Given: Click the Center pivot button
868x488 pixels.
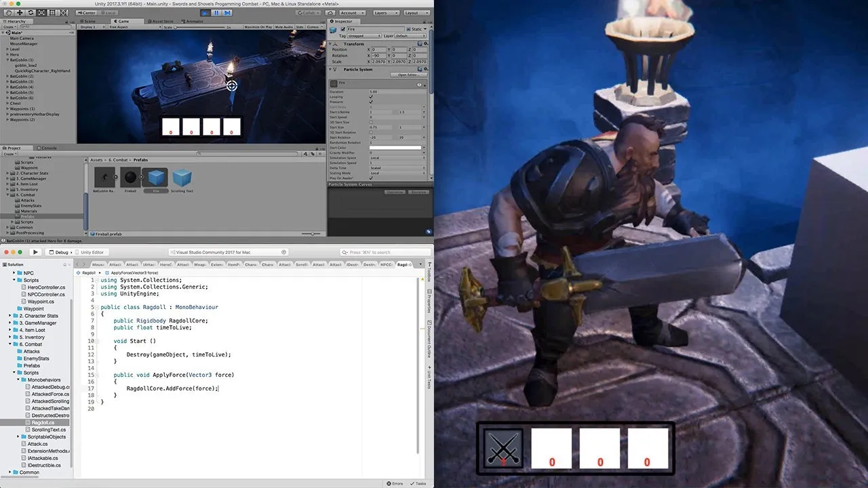Looking at the screenshot, I should (x=88, y=12).
